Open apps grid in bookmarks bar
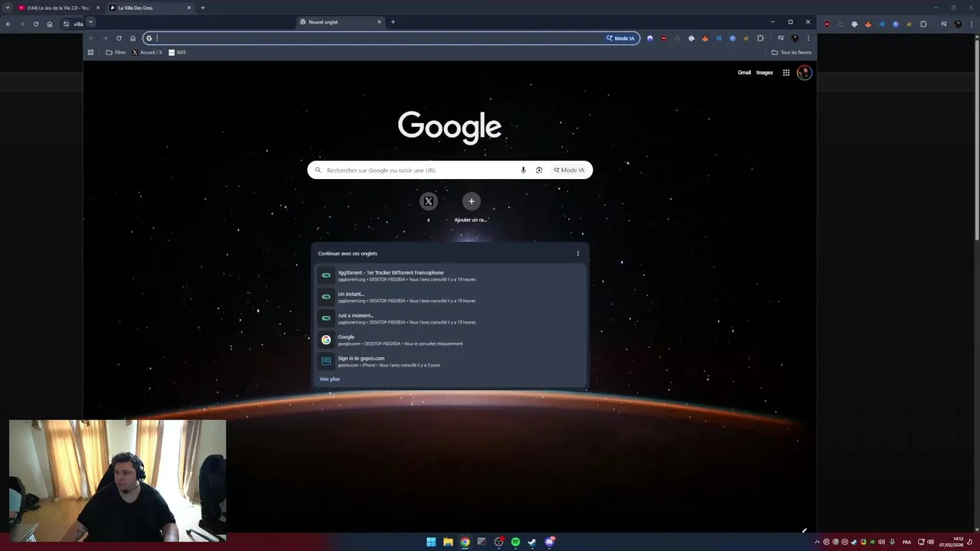The width and height of the screenshot is (980, 551). [90, 52]
